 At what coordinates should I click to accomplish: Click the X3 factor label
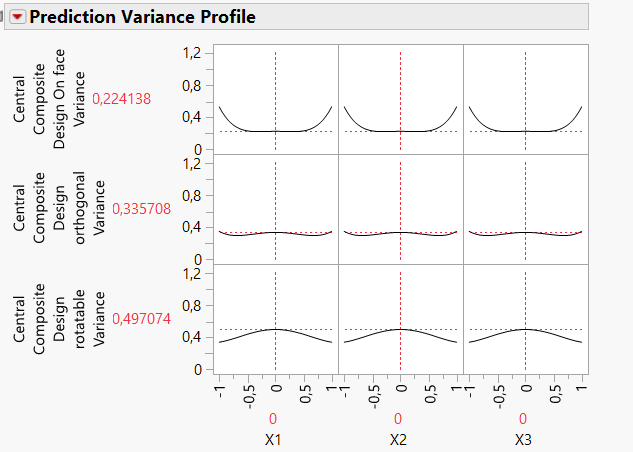(523, 439)
